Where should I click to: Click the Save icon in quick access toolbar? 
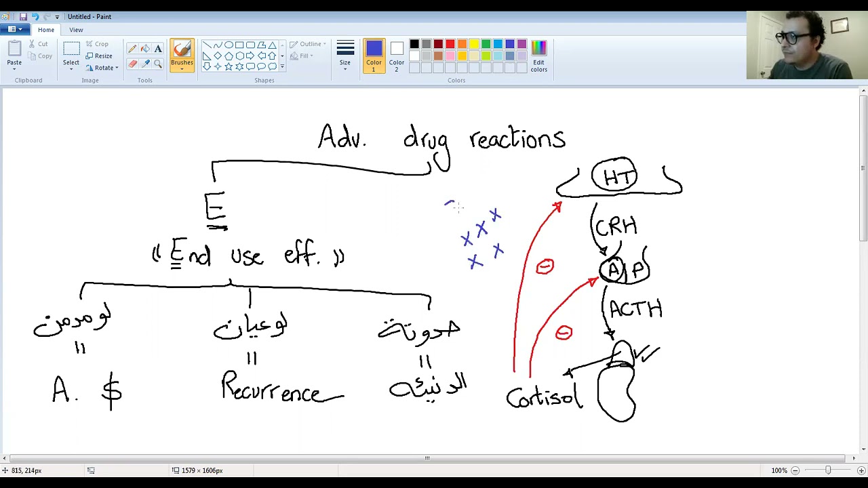pos(23,16)
